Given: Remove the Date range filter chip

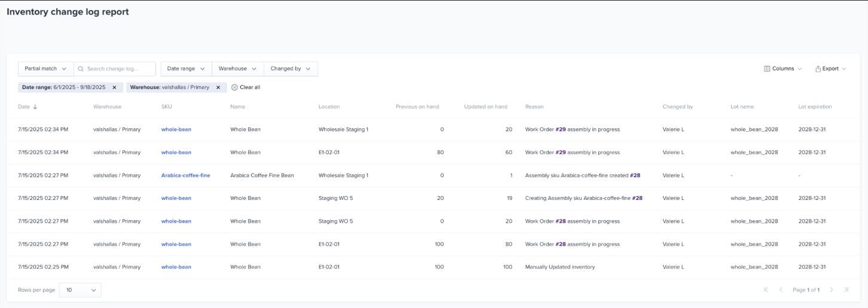Looking at the screenshot, I should coord(114,87).
